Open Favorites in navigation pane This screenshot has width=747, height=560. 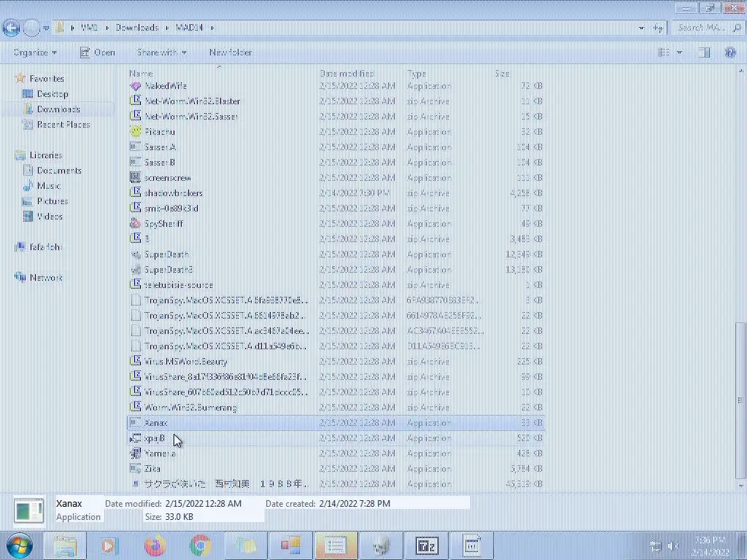coord(47,79)
